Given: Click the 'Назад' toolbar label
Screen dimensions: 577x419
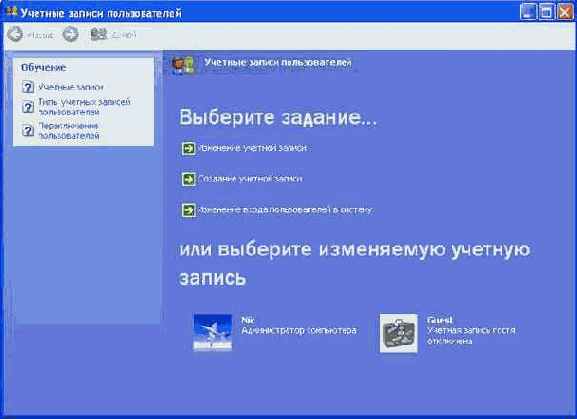Looking at the screenshot, I should click(40, 35).
